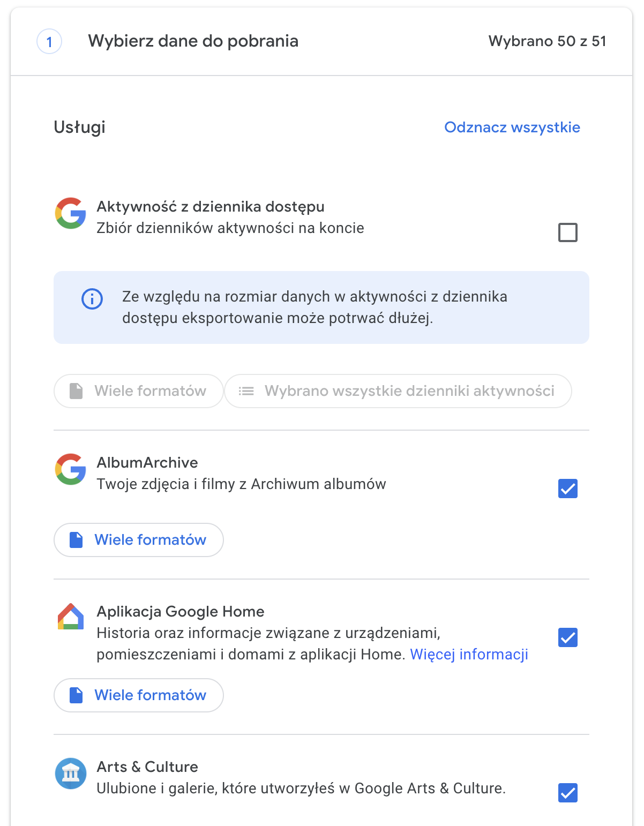Select the Arts & Culture museum icon
Viewport: 644px width, 826px height.
click(x=70, y=773)
